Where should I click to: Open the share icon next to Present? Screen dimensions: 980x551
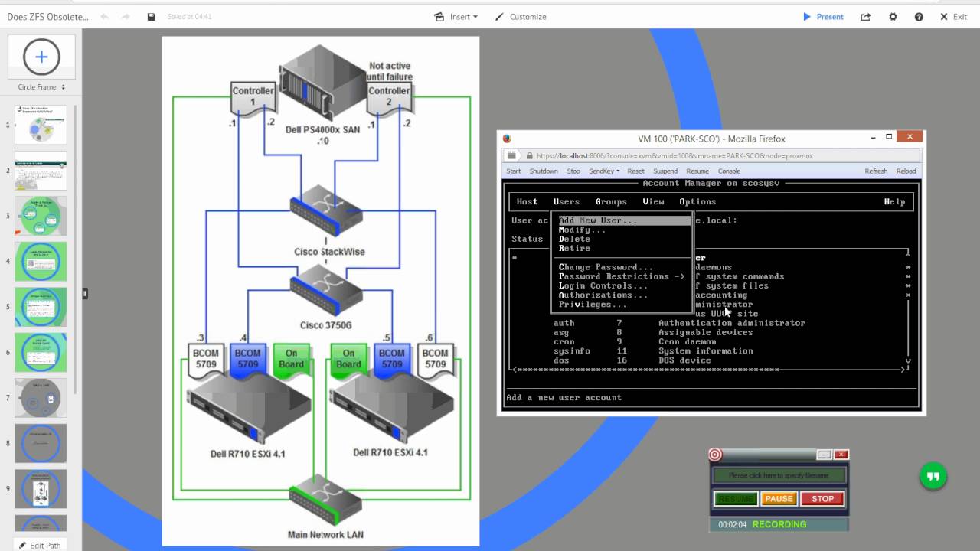pos(866,16)
